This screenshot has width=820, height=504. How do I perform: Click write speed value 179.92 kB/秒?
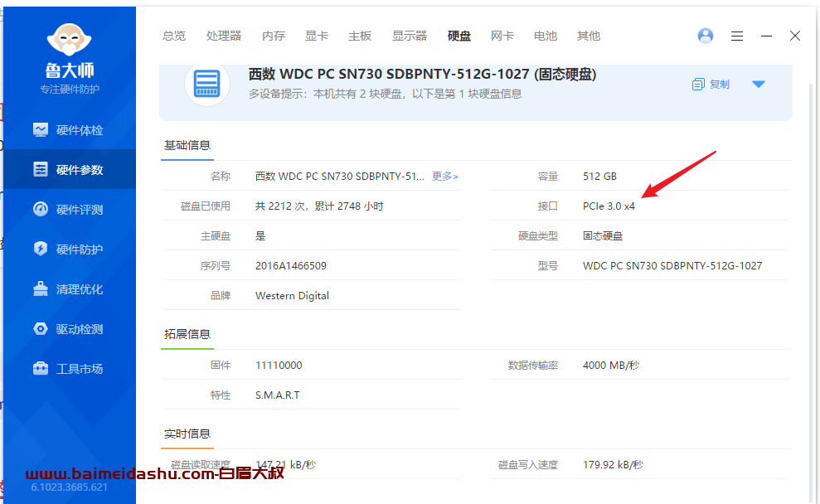[613, 464]
